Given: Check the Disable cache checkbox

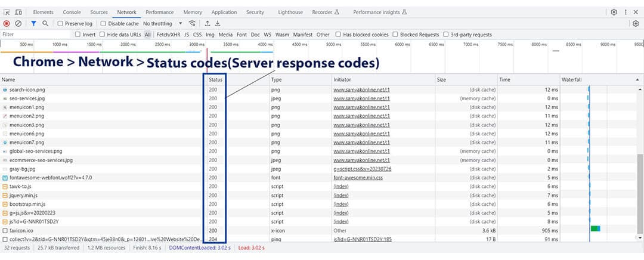Looking at the screenshot, I should pos(103,24).
